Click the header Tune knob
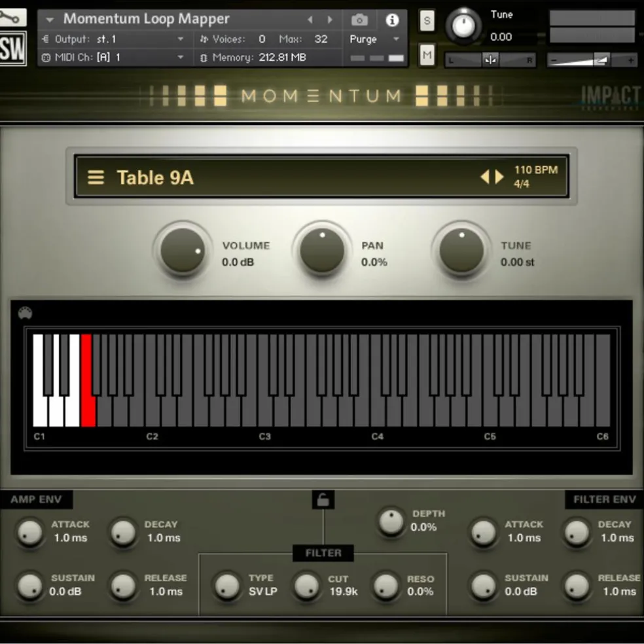644x644 pixels. tap(463, 26)
